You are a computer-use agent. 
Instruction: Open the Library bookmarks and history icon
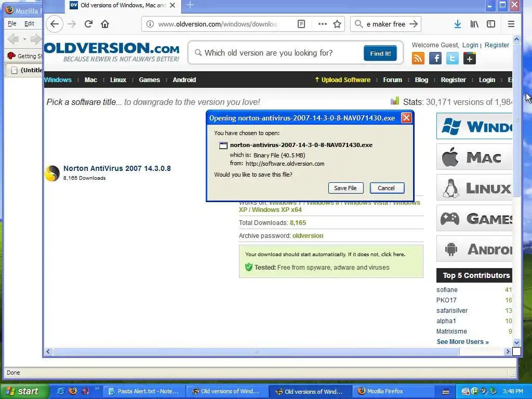474,24
